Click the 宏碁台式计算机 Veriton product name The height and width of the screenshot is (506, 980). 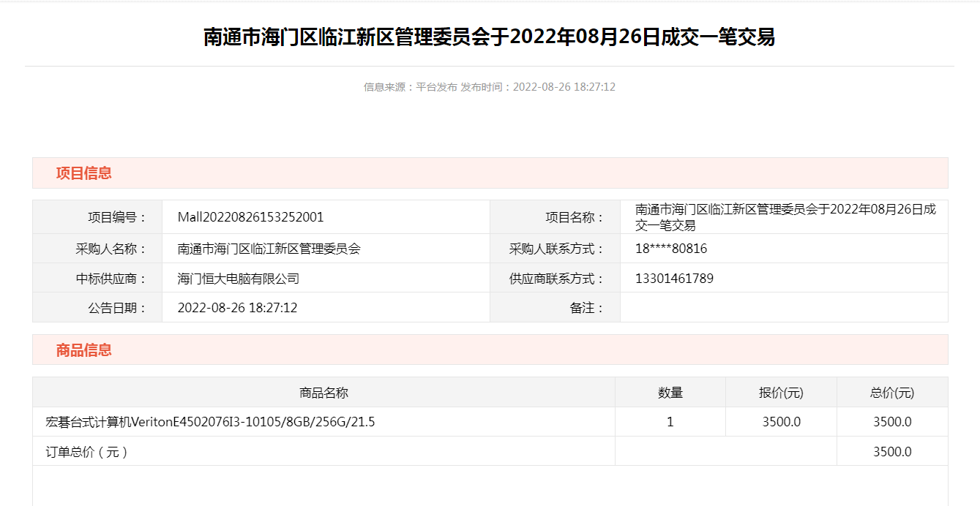point(210,422)
